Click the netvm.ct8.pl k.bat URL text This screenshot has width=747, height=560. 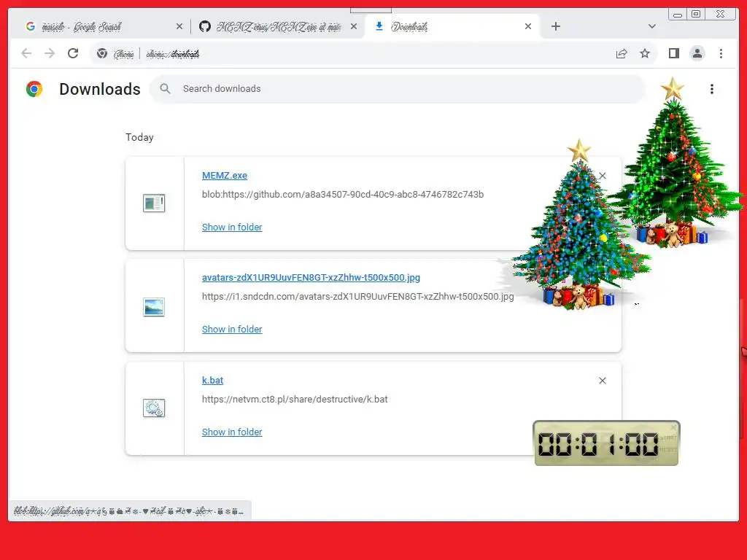tap(295, 399)
